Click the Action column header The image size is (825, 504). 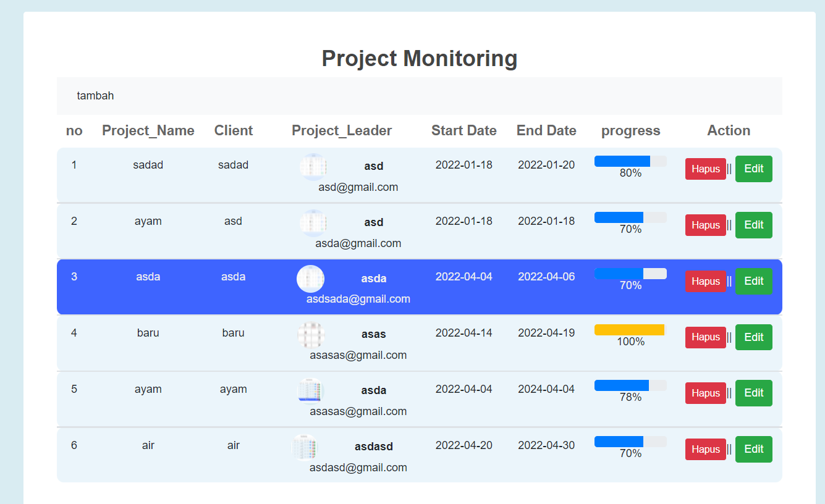click(x=729, y=130)
